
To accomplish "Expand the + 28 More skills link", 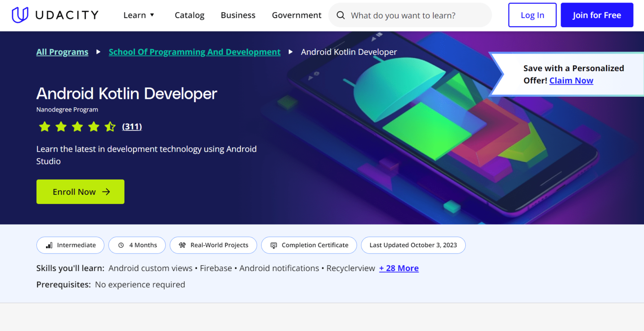I will click(x=399, y=268).
